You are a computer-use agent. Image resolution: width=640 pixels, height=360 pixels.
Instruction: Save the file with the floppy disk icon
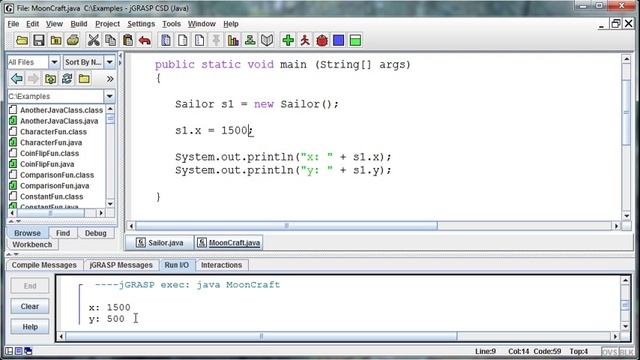pos(39,40)
